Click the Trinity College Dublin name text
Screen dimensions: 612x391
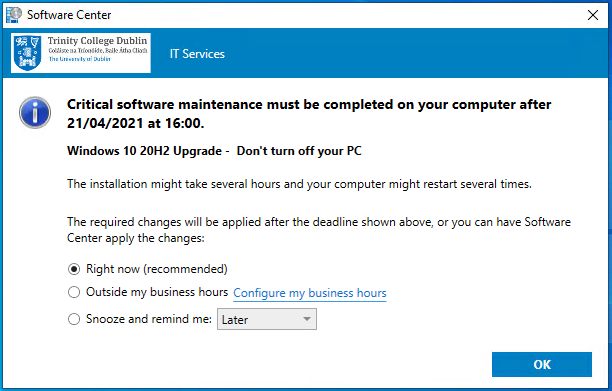click(97, 41)
